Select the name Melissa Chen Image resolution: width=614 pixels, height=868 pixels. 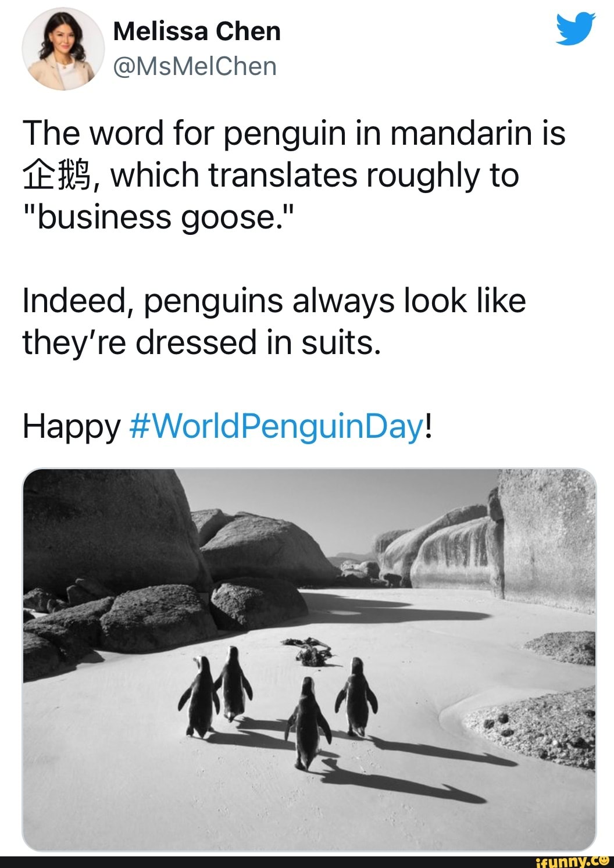click(x=197, y=31)
